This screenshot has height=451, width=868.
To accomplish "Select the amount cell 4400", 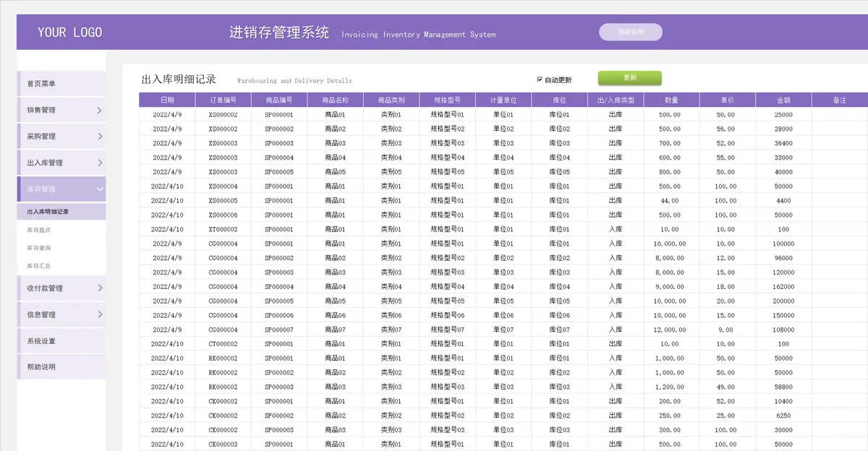I will [783, 201].
